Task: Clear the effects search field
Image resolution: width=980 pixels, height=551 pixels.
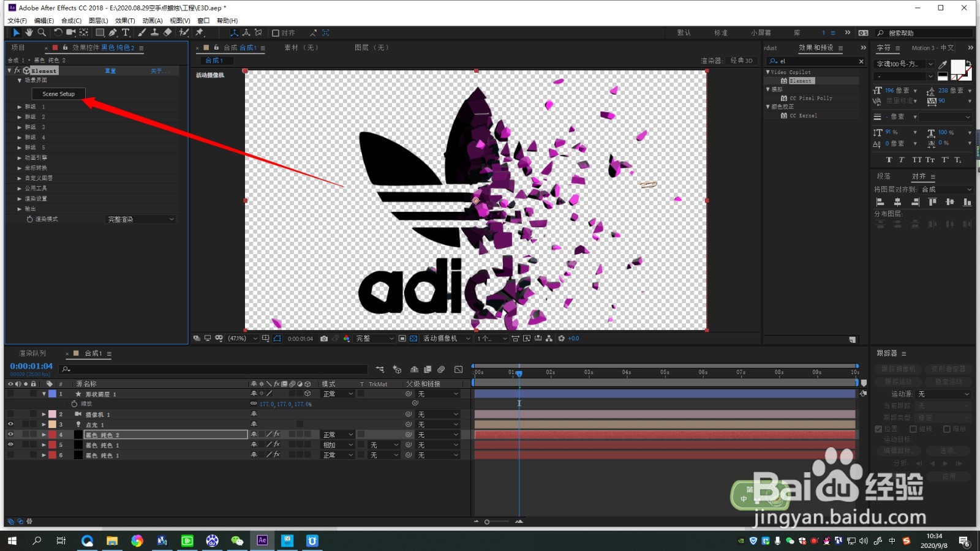Action: [x=861, y=61]
